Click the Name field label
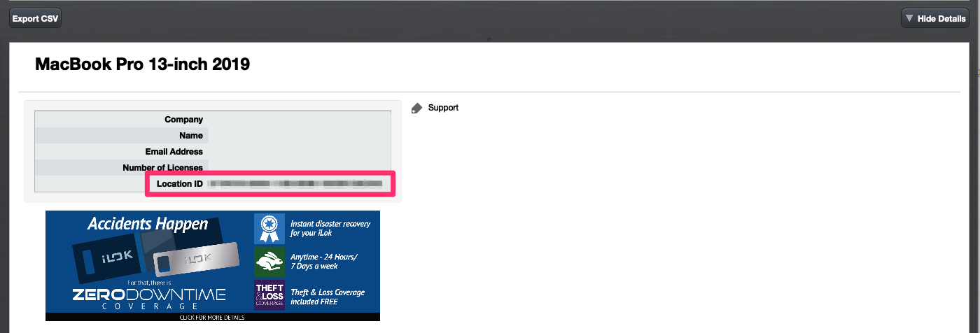Screen dimensions: 980x333 click(x=191, y=136)
